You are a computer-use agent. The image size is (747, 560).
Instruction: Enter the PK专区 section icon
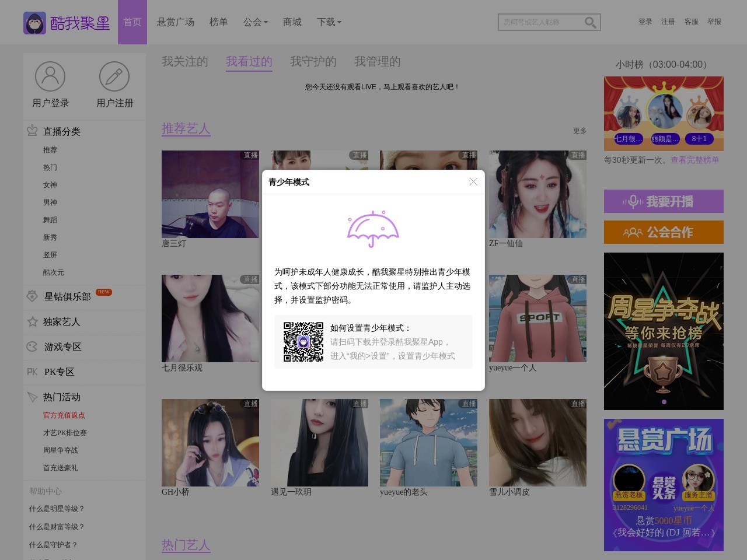tap(32, 372)
